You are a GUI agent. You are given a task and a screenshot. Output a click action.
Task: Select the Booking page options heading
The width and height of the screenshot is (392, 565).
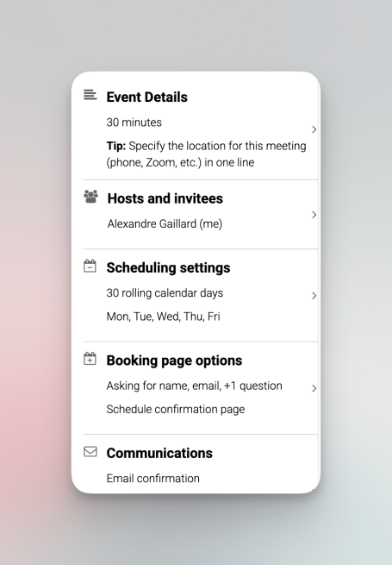[174, 361]
